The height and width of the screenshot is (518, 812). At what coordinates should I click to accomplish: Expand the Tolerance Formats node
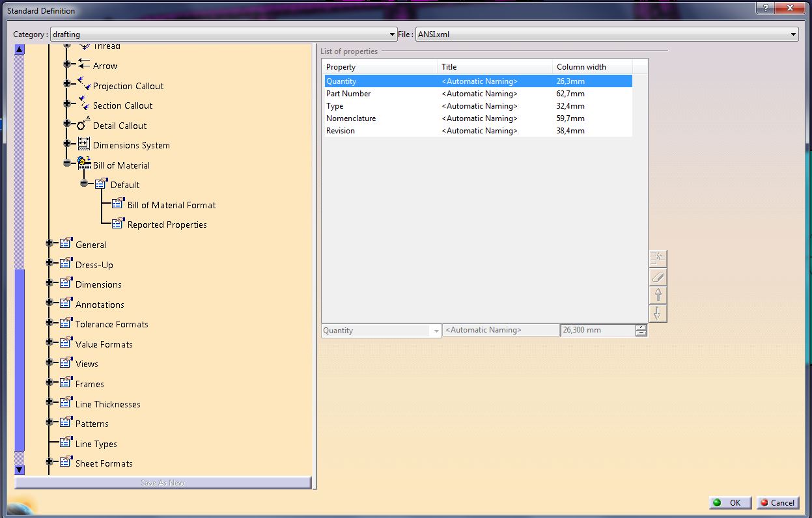coord(49,323)
